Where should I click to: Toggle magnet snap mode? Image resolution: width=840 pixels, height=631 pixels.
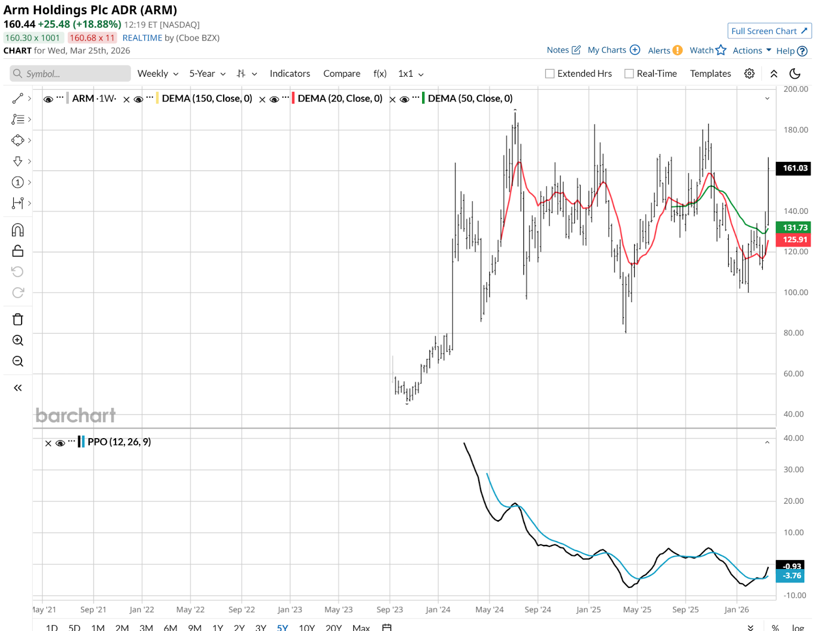18,230
